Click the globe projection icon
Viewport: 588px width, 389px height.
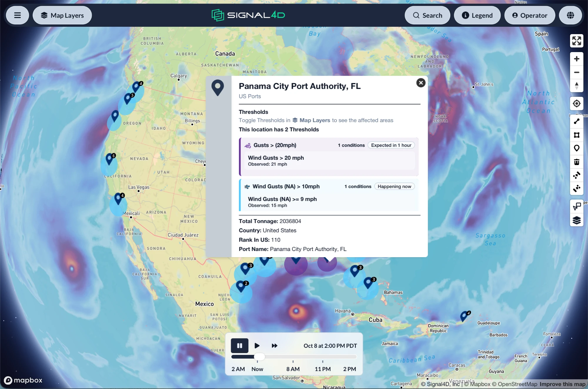[570, 15]
